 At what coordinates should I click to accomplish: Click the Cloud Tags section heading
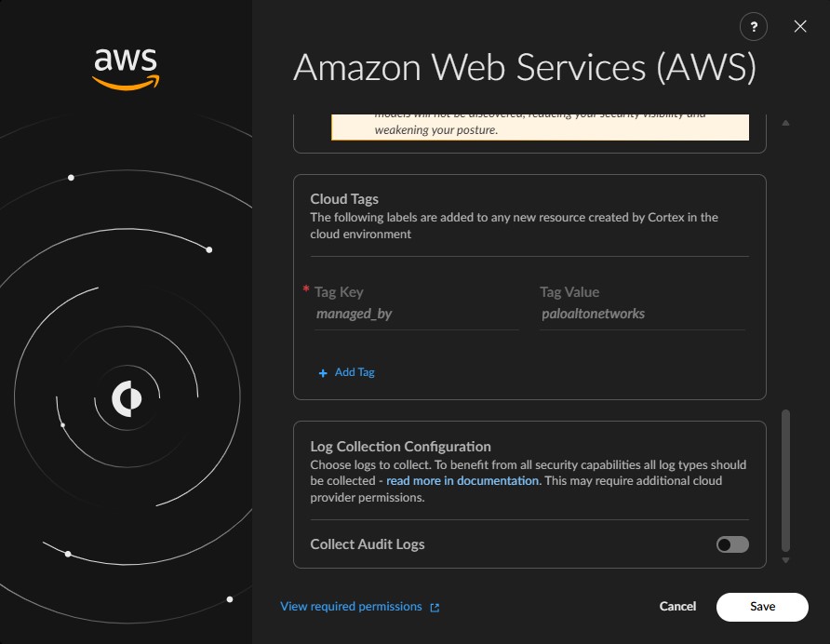344,199
